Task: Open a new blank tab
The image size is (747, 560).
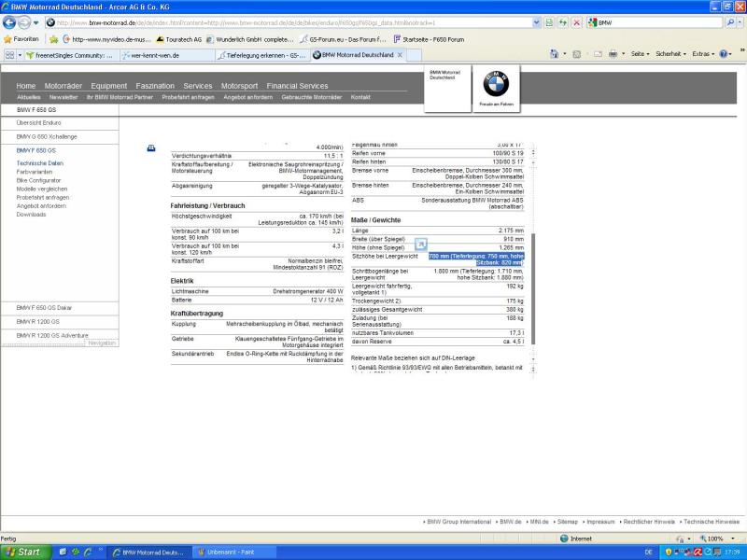Action: pyautogui.click(x=414, y=55)
